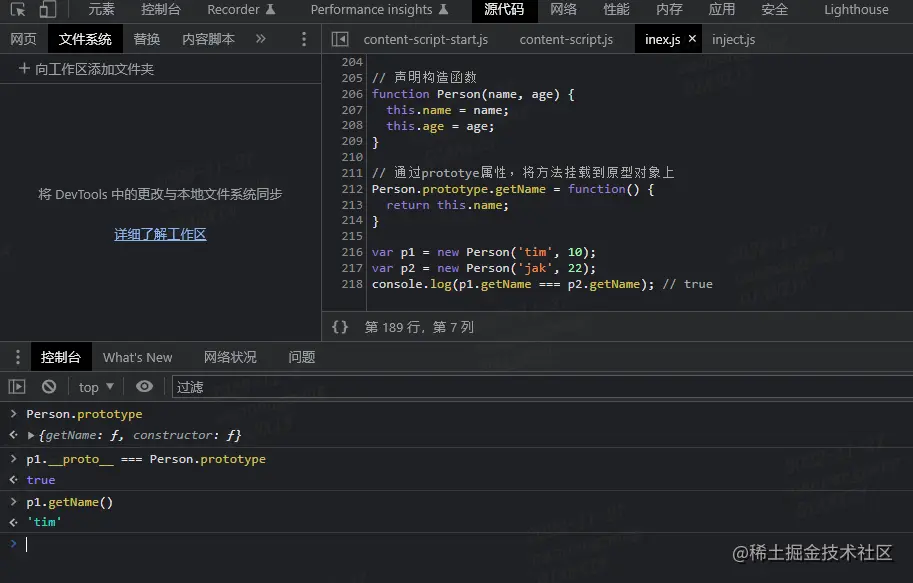The image size is (913, 583).
Task: Switch to inject.js file tab
Action: pyautogui.click(x=733, y=39)
